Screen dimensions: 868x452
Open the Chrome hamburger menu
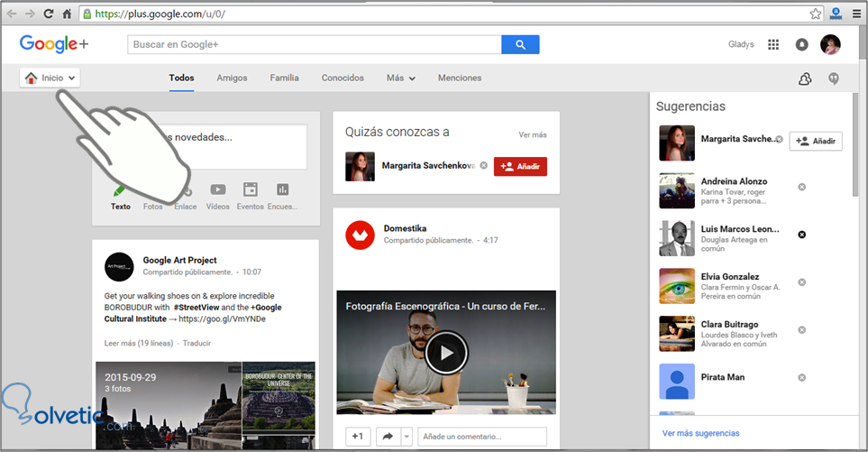856,14
